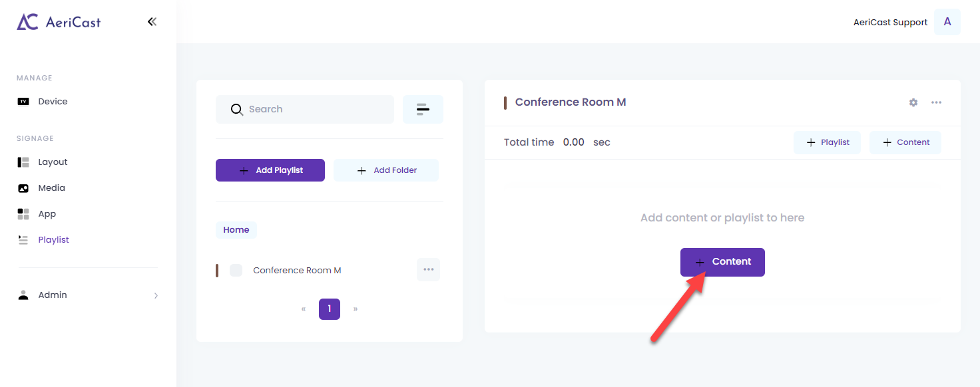Focus the Search input field
This screenshot has width=980, height=387.
point(305,110)
